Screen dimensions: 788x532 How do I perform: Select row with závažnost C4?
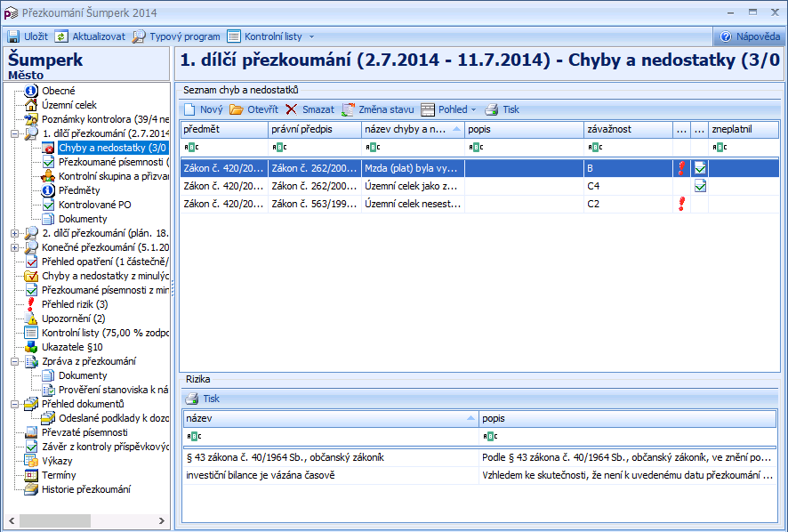(x=480, y=186)
